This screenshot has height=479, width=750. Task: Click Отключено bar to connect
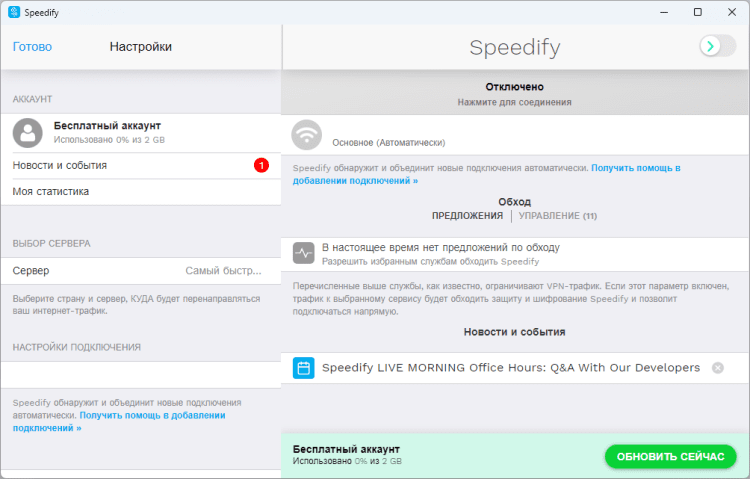point(515,94)
